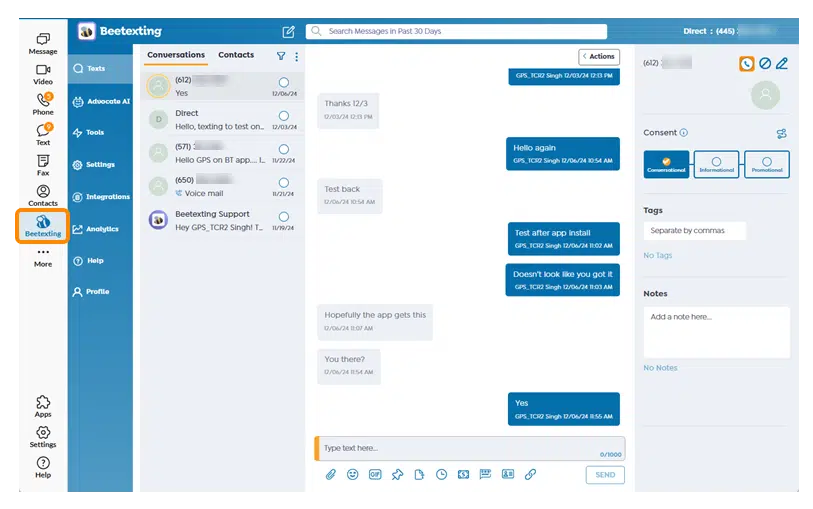
Task: Select the Beetexting app in sidebar
Action: [x=43, y=227]
